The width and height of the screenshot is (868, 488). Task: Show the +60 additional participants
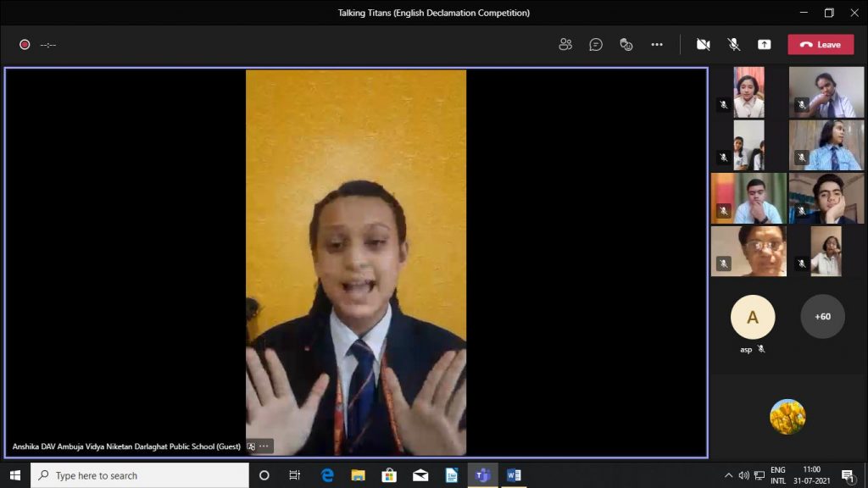(822, 317)
